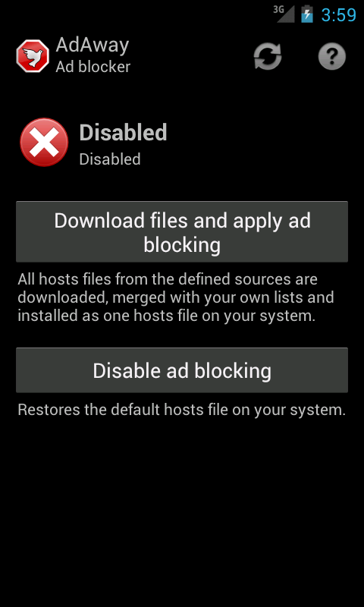Tap the 3:59 clock in status bar
This screenshot has width=364, height=607.
click(338, 15)
